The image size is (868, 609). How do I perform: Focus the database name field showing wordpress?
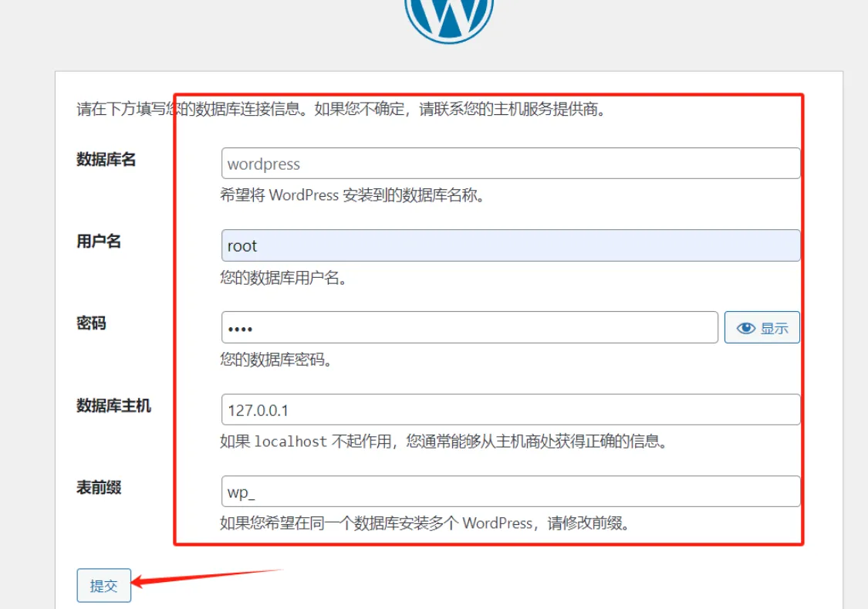click(511, 164)
